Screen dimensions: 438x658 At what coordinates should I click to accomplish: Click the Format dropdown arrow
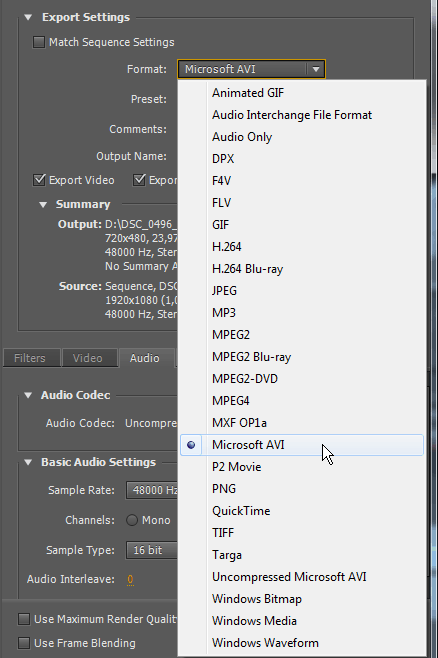[x=316, y=69]
